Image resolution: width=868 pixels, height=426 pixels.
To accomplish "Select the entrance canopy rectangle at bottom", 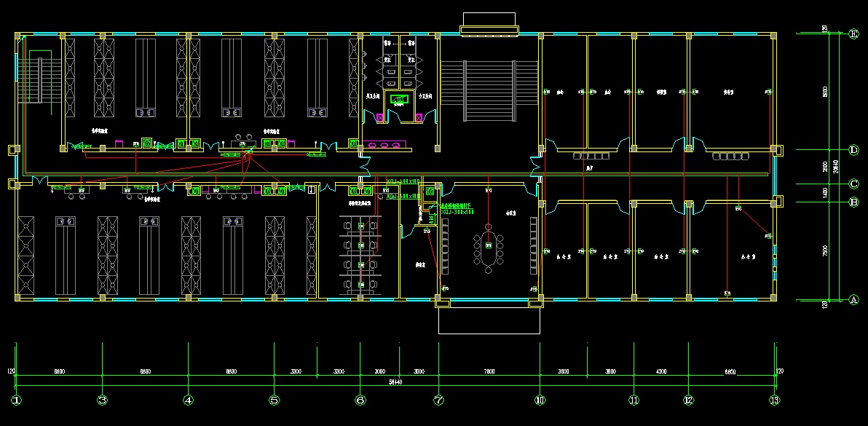I will (x=489, y=317).
